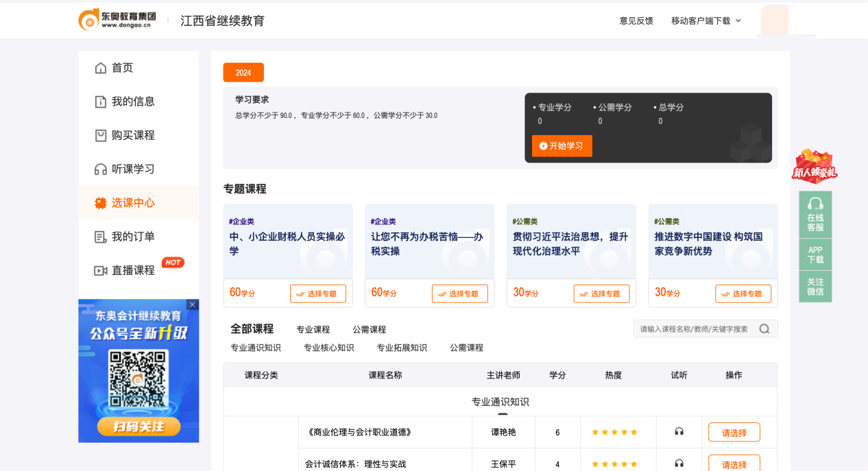This screenshot has height=471, width=868.
Task: Click the 听课学习 headphone icon
Action: 101,169
